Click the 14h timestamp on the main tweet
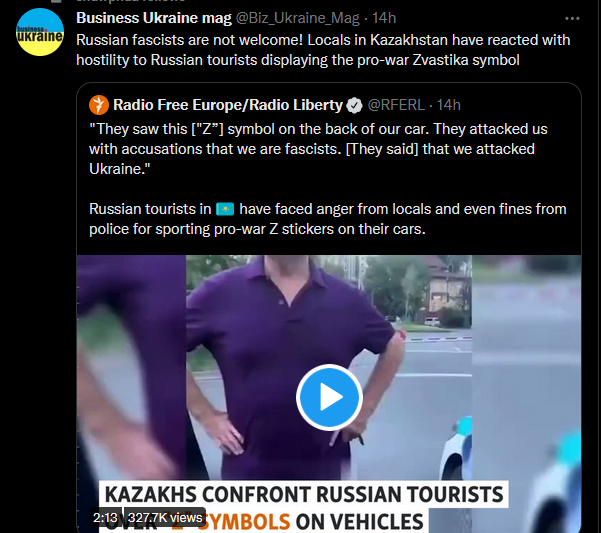The width and height of the screenshot is (601, 533). [x=384, y=18]
